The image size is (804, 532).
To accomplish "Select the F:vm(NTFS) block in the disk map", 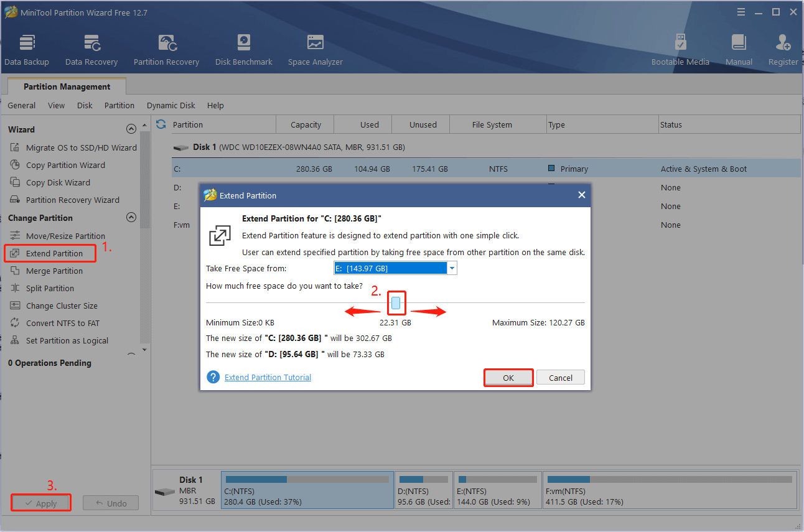I will (670, 490).
